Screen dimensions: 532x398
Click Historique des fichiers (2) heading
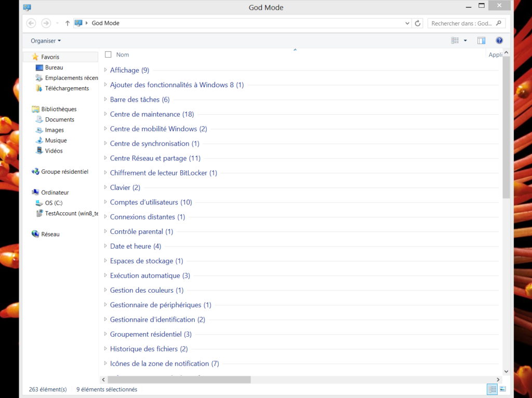[x=149, y=349]
